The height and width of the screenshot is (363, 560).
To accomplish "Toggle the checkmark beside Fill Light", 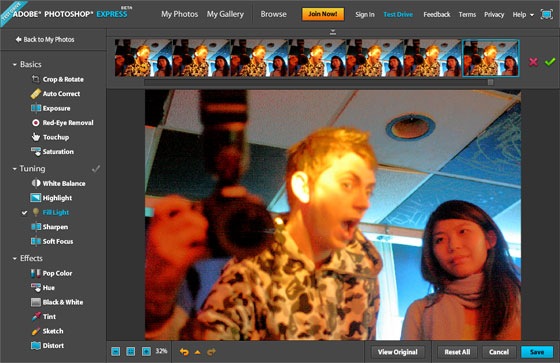I will (24, 213).
